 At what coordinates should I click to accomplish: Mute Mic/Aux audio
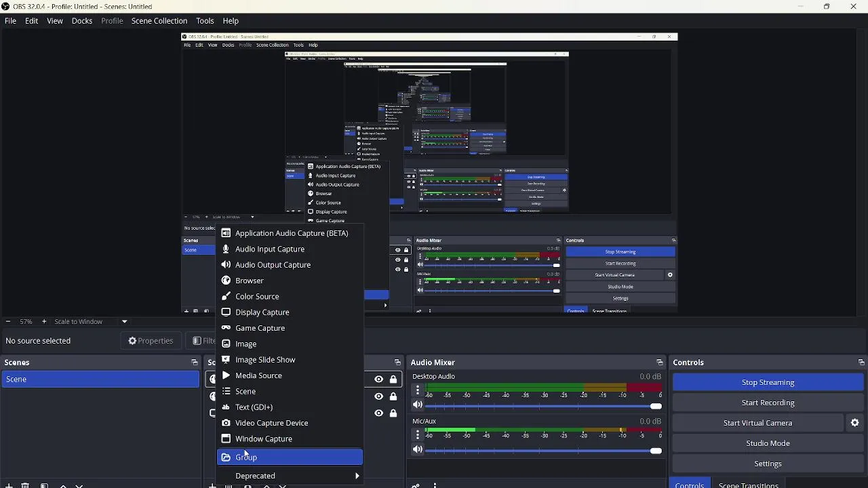click(x=418, y=450)
